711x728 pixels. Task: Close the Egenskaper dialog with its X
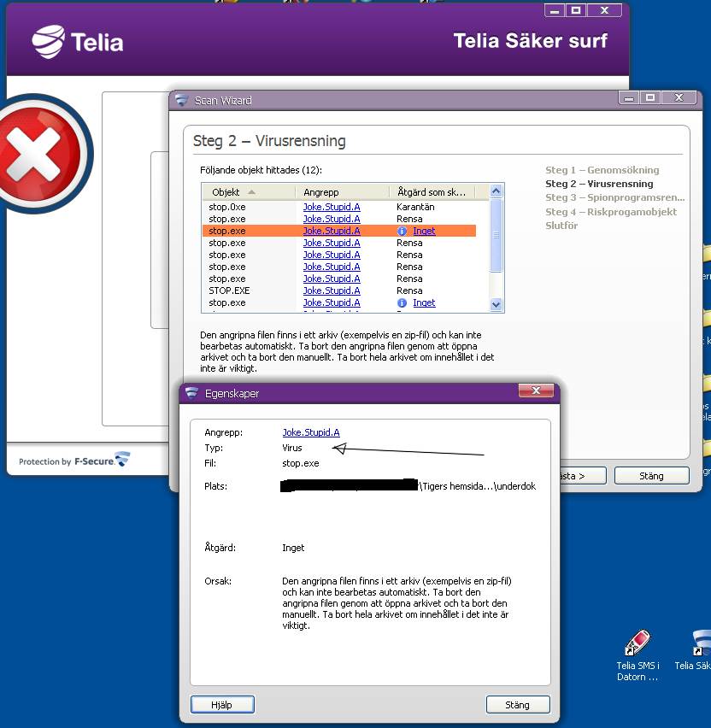[x=536, y=390]
